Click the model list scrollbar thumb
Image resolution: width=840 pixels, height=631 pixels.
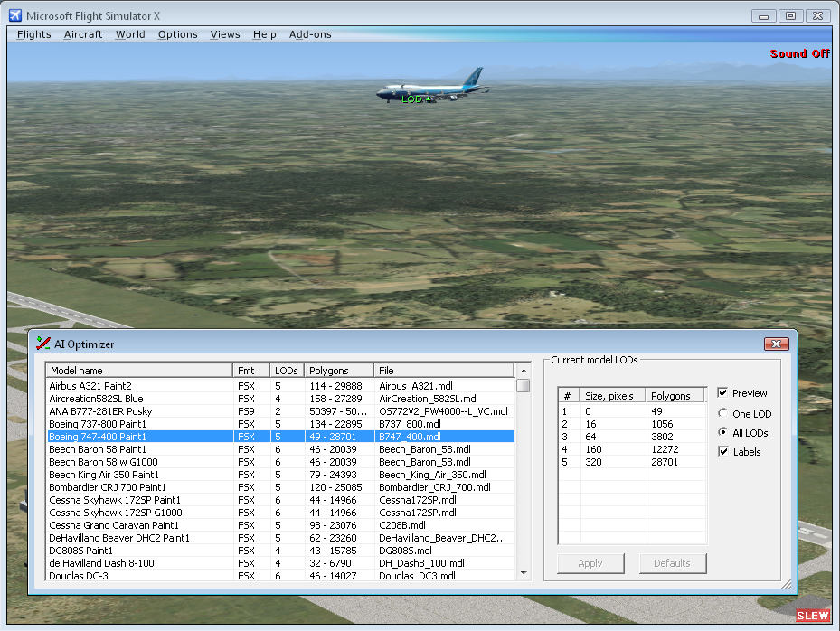pyautogui.click(x=524, y=386)
